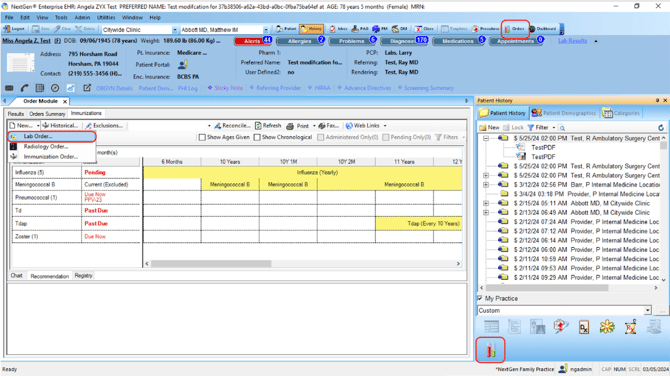Enable Show Chronological checkbox
The height and width of the screenshot is (377, 670).
(x=257, y=138)
